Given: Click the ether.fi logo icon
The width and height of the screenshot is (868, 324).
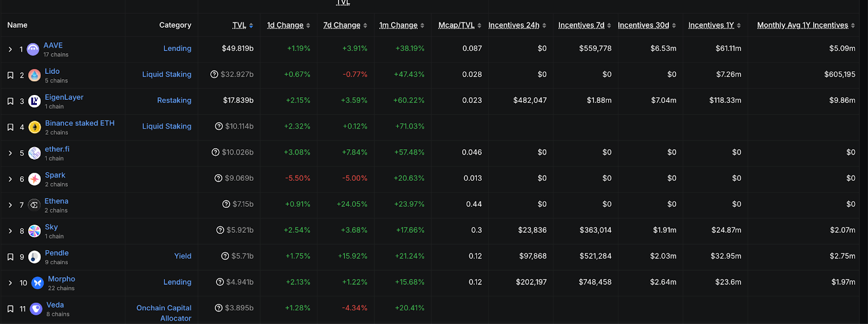Looking at the screenshot, I should click(x=35, y=154).
